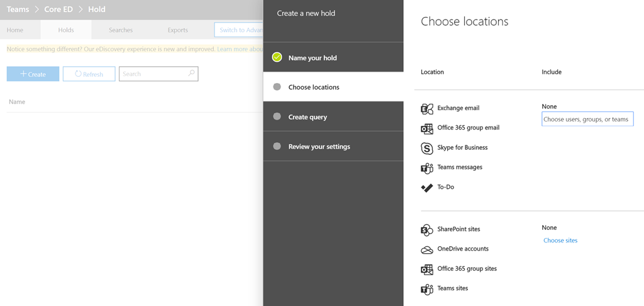The height and width of the screenshot is (306, 644).
Task: Click the To-Do checkmark icon
Action: point(427,188)
